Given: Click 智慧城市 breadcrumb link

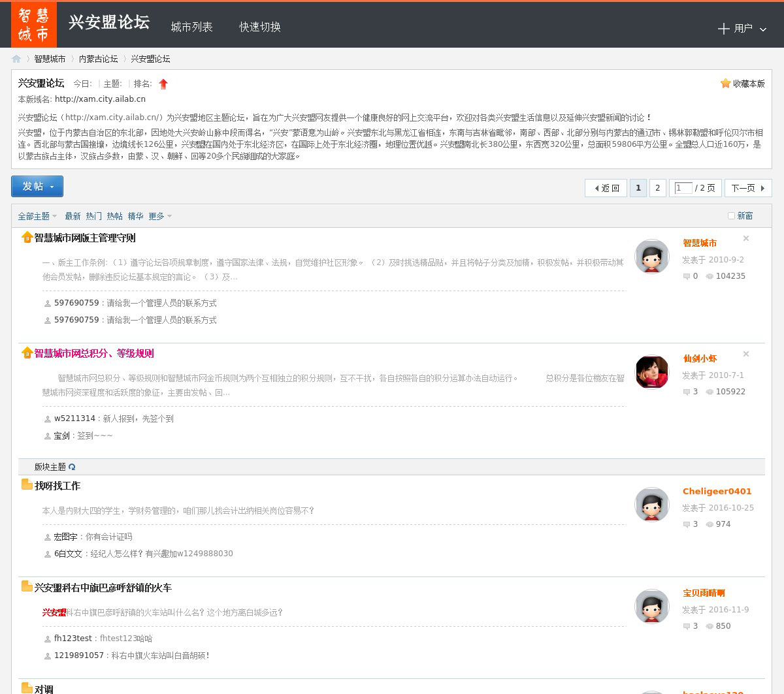Looking at the screenshot, I should 50,59.
